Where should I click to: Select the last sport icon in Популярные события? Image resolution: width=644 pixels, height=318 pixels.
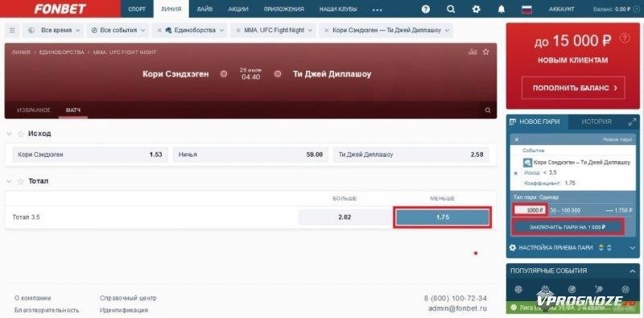[x=625, y=289]
